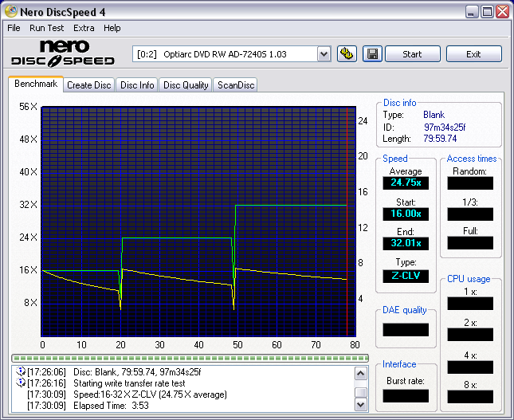514x420 pixels.
Task: Click the log scrollbar down arrow
Action: tap(361, 405)
